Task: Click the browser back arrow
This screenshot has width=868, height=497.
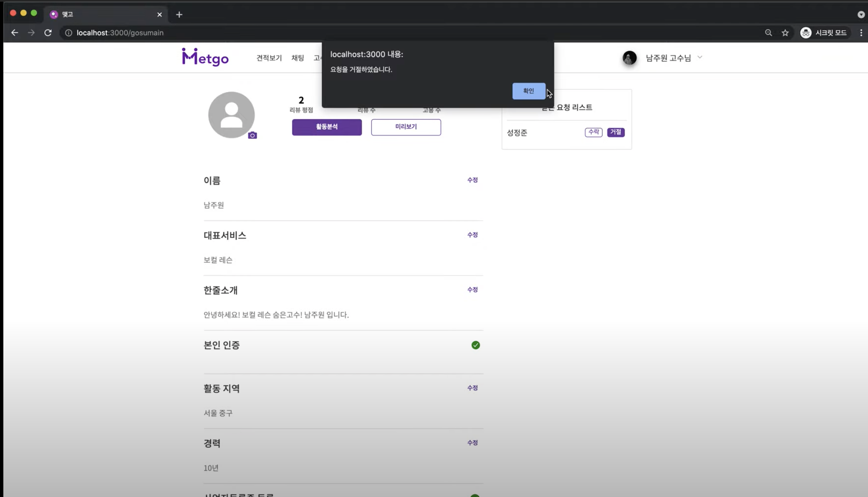Action: click(15, 33)
